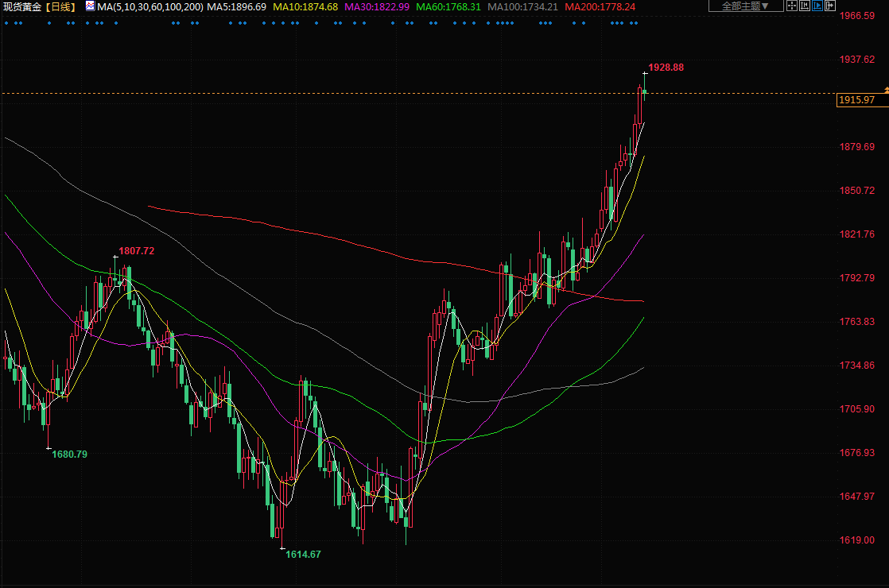Click the 现货黄金 instrument title

[22, 6]
